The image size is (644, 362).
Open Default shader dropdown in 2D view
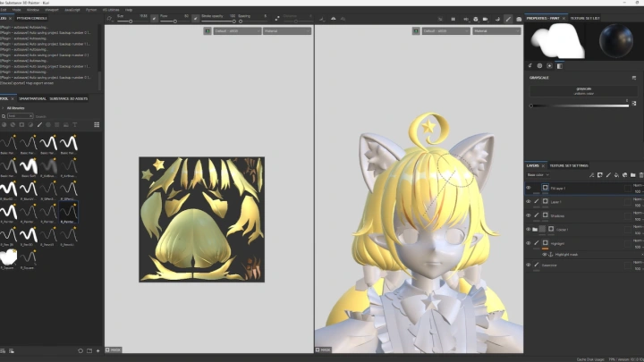pyautogui.click(x=237, y=30)
